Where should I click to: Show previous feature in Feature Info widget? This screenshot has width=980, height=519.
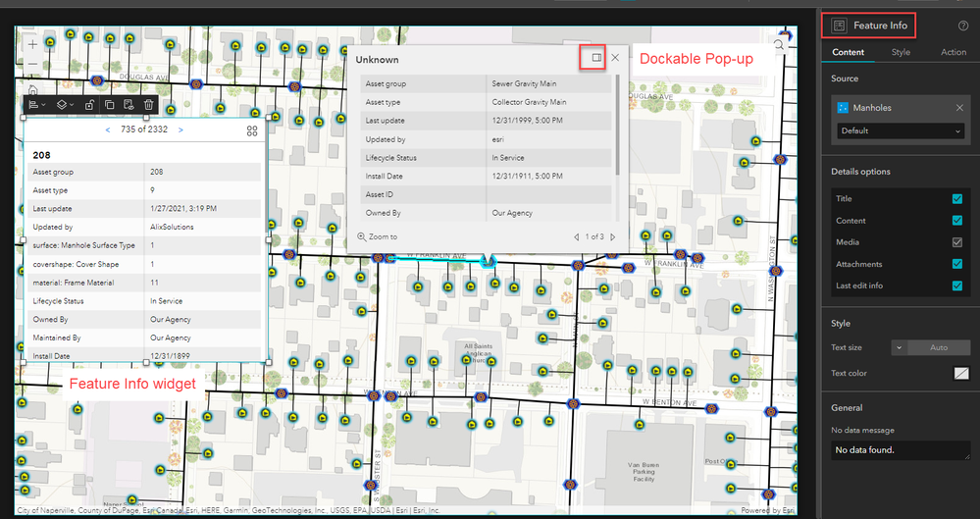point(108,130)
